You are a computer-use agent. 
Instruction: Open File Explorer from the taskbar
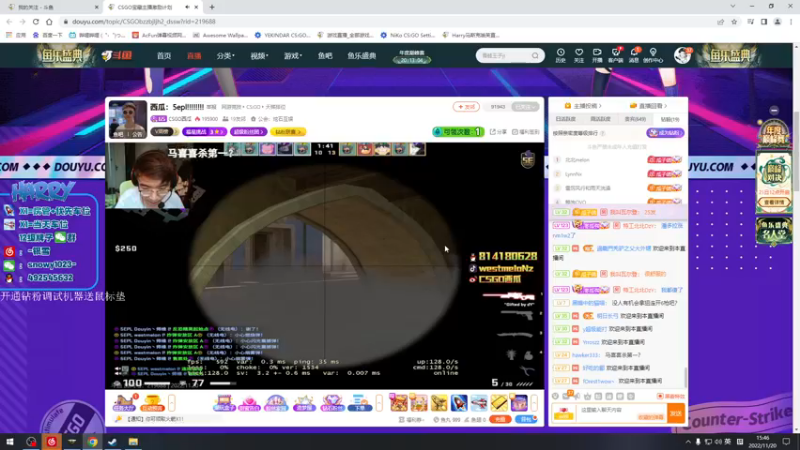click(x=133, y=441)
